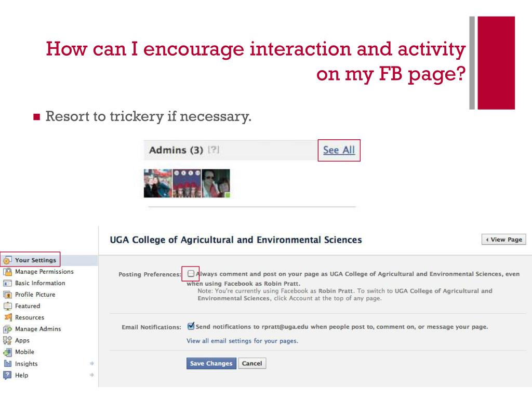
Task: Click the Your Settings gear icon
Action: (x=7, y=260)
